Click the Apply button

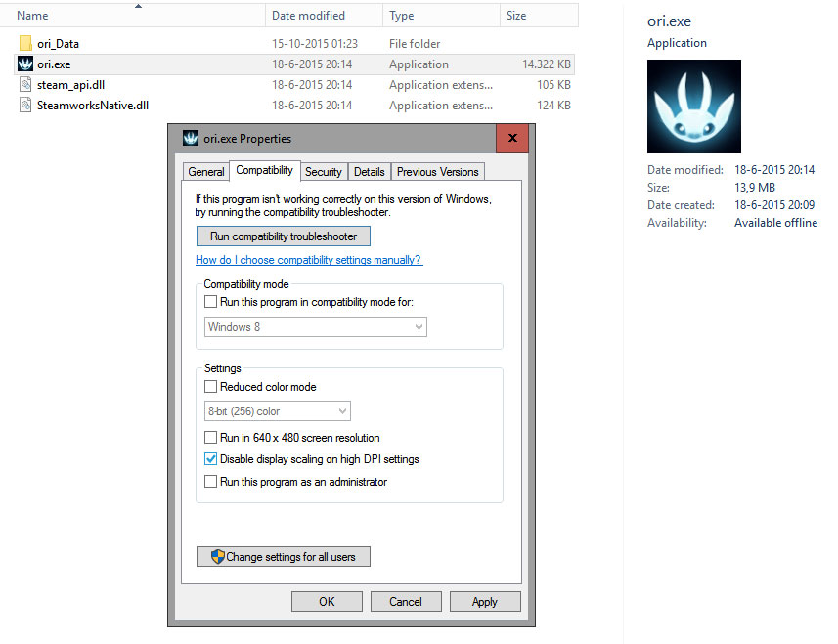pyautogui.click(x=485, y=601)
